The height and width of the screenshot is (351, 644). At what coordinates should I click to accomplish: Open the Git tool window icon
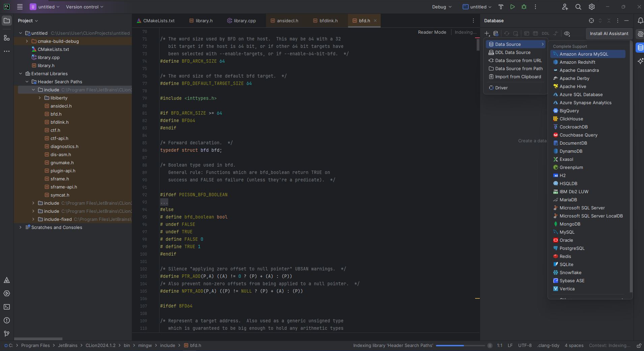click(7, 334)
